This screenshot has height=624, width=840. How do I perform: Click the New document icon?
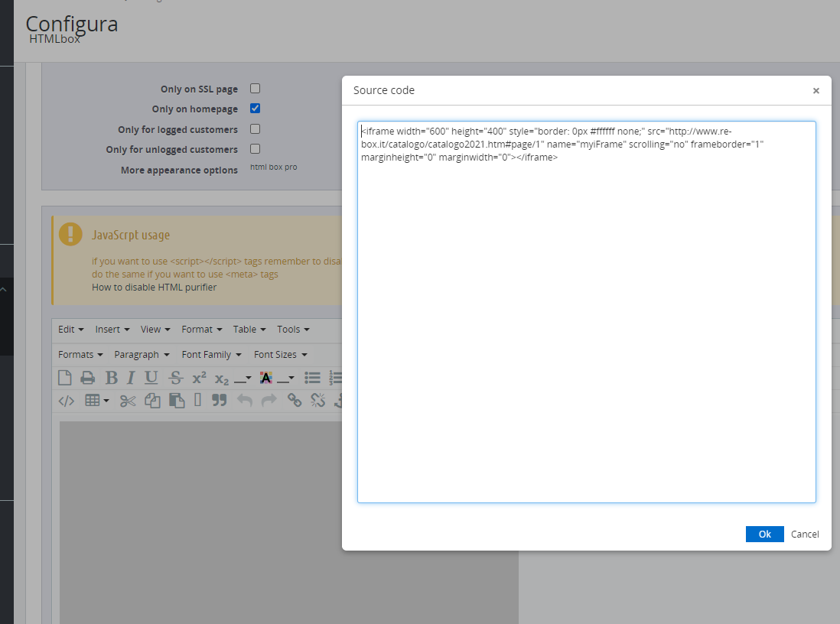click(x=64, y=378)
